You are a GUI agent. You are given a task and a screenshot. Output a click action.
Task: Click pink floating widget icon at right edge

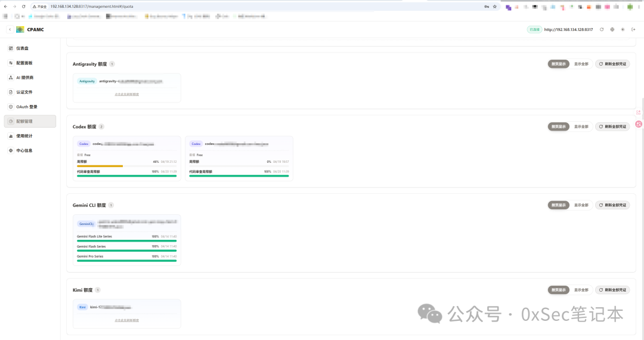click(639, 124)
